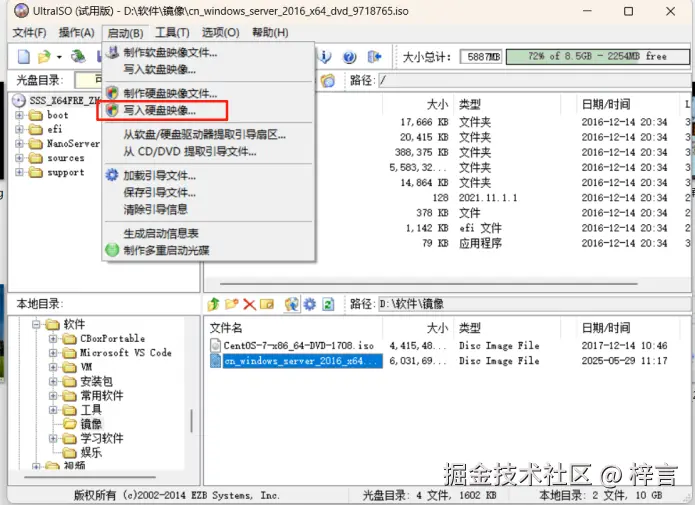
Task: Select the 安装包 folder in local tree
Action: pos(96,381)
